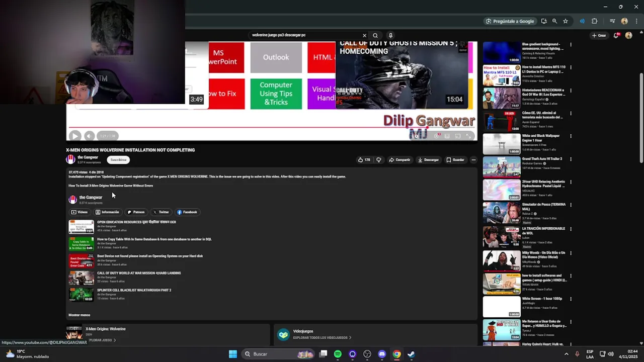Viewport: 644px width, 362px height.
Task: Open options for Mantra MFS 110 video
Action: tap(571, 67)
